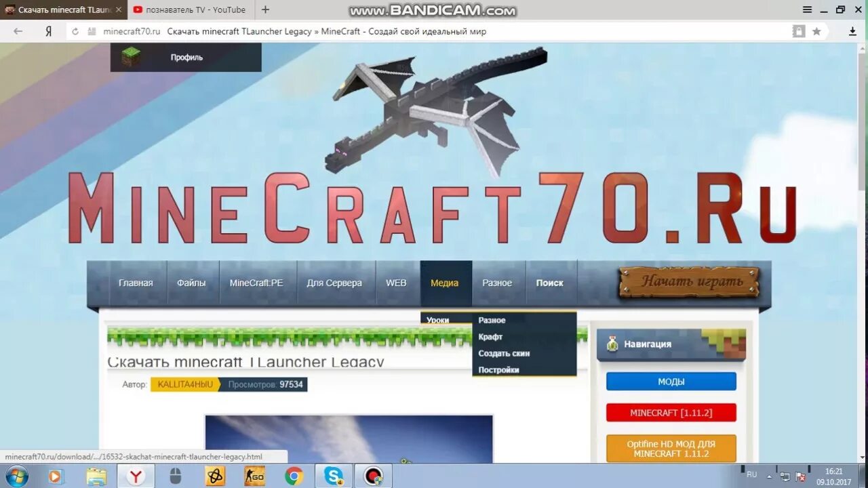The image size is (868, 488).
Task: Open Google Chrome from the taskbar
Action: (x=294, y=476)
